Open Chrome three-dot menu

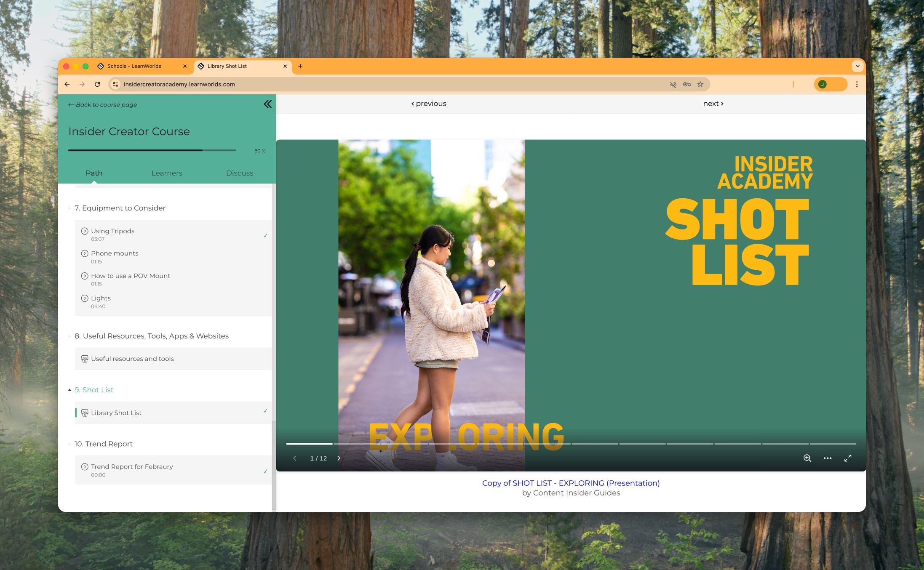(857, 84)
